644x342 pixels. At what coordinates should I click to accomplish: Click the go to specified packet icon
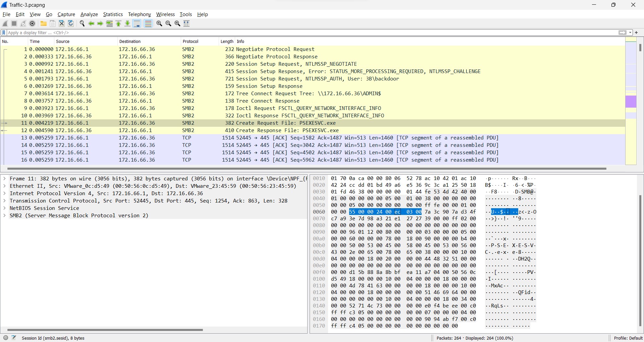click(x=109, y=23)
